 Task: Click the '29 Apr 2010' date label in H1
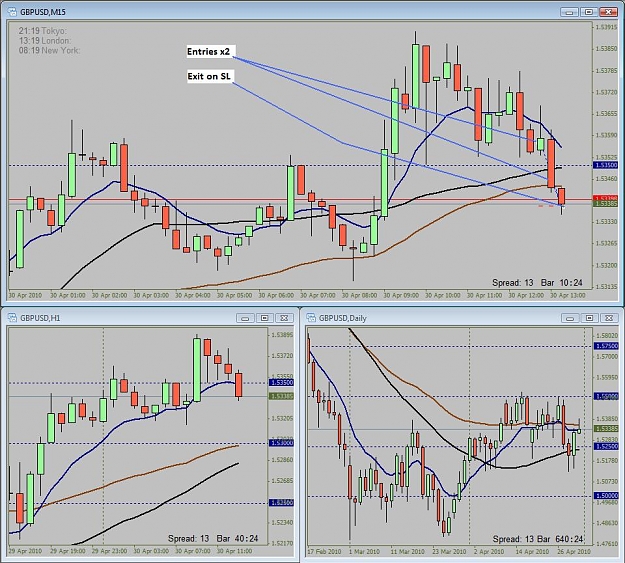(25, 551)
